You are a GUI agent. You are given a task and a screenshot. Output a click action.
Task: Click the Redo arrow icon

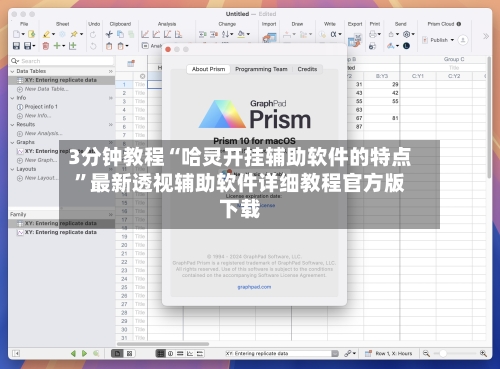point(93,34)
